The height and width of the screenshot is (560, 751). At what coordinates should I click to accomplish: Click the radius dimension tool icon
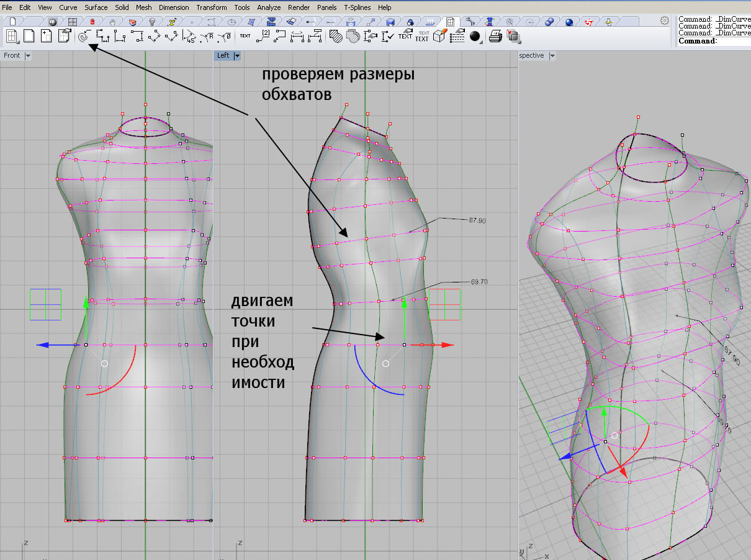(x=208, y=36)
